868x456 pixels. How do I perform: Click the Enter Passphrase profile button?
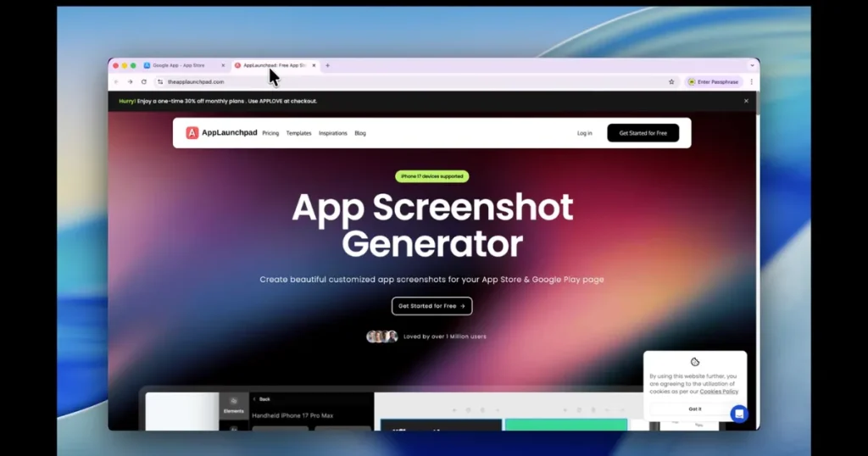click(713, 82)
